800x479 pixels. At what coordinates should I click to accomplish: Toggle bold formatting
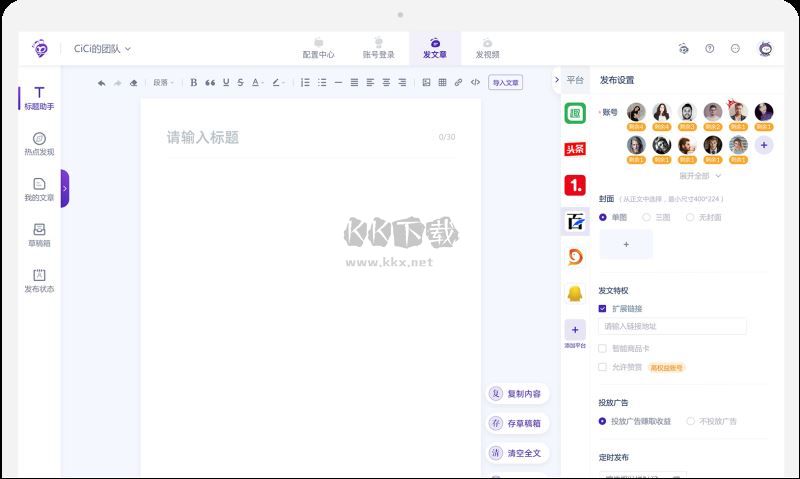point(193,82)
